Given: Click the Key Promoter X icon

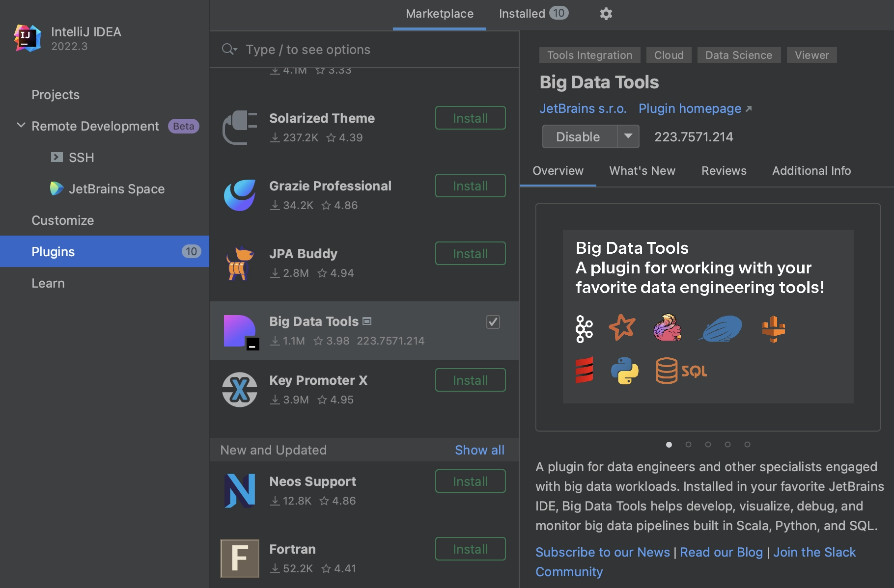Looking at the screenshot, I should click(x=240, y=390).
